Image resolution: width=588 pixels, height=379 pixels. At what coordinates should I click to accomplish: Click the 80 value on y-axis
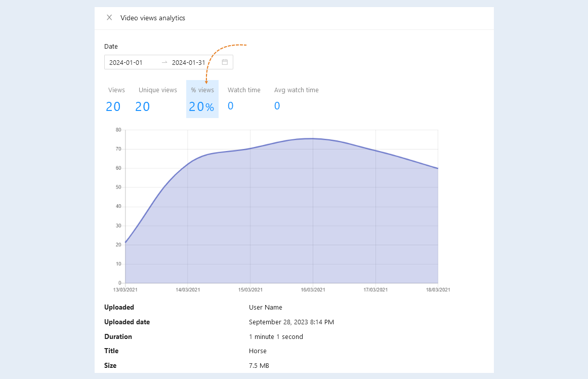tap(118, 130)
